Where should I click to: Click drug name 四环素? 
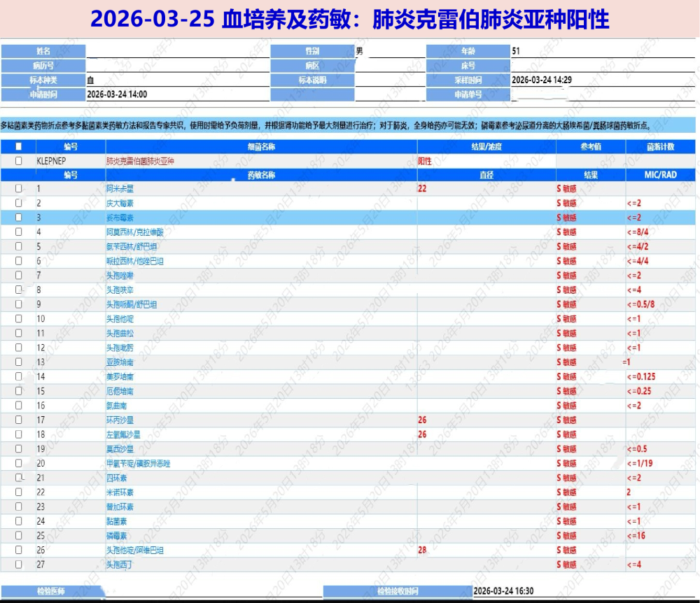pyautogui.click(x=116, y=478)
